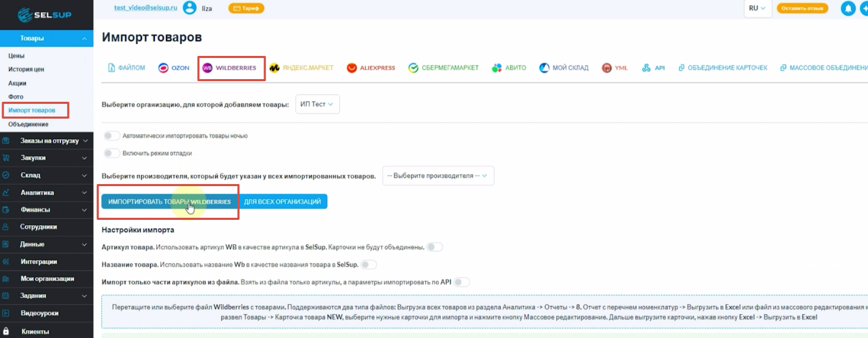868x338 pixels.
Task: Select the AliExpress logo tab
Action: tap(352, 68)
